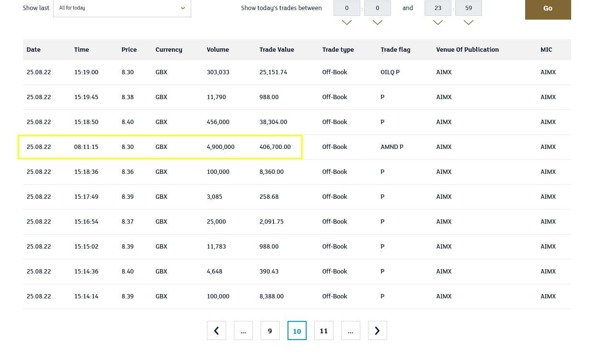Click the Trade type column header
Screen dimensions: 609x364
[x=338, y=49]
